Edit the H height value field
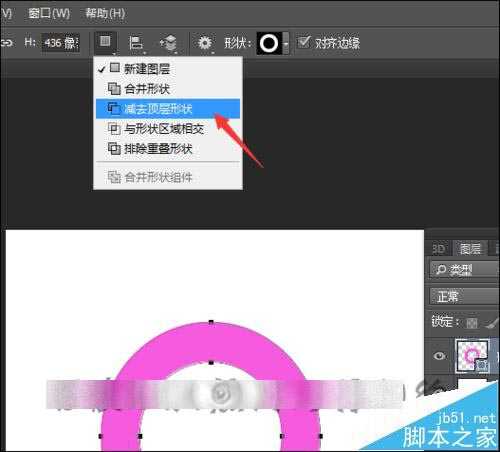 point(60,43)
